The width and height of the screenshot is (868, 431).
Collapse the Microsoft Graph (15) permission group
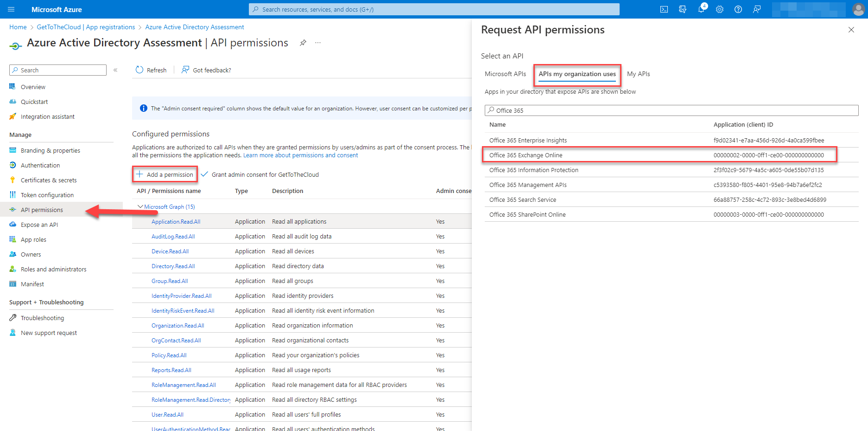[140, 206]
